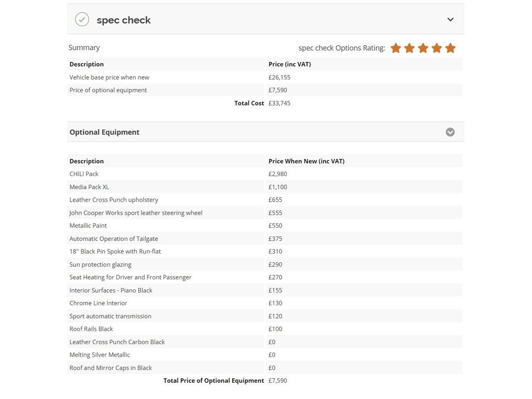Click the Price (inc VAT) column header

point(290,64)
